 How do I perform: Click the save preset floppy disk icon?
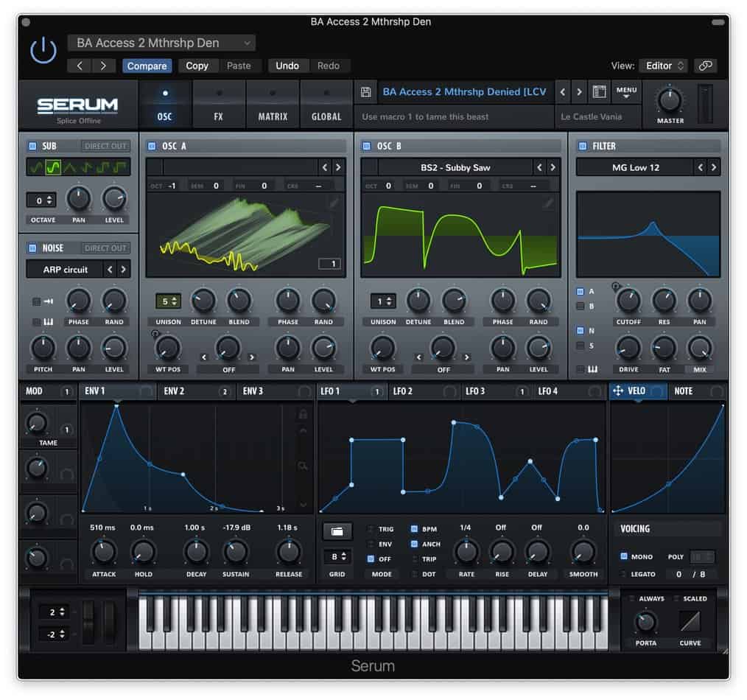pos(365,92)
